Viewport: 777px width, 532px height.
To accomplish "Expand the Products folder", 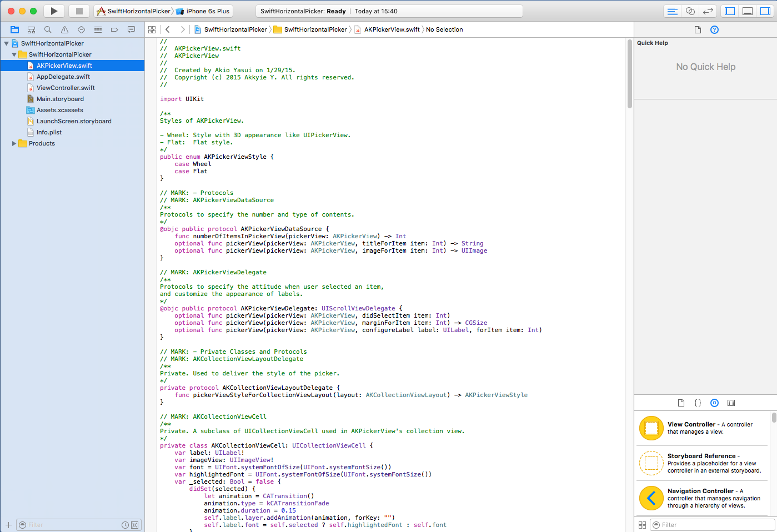I will (14, 143).
